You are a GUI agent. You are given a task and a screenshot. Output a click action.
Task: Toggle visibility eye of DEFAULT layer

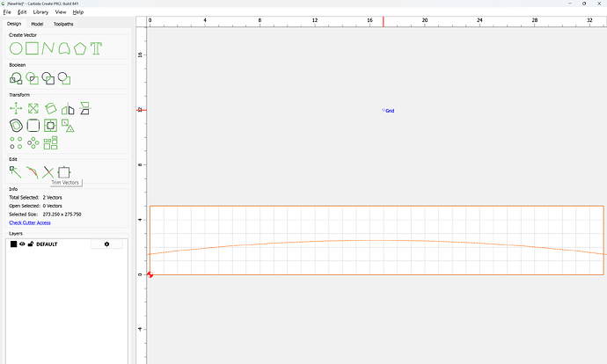tap(22, 244)
